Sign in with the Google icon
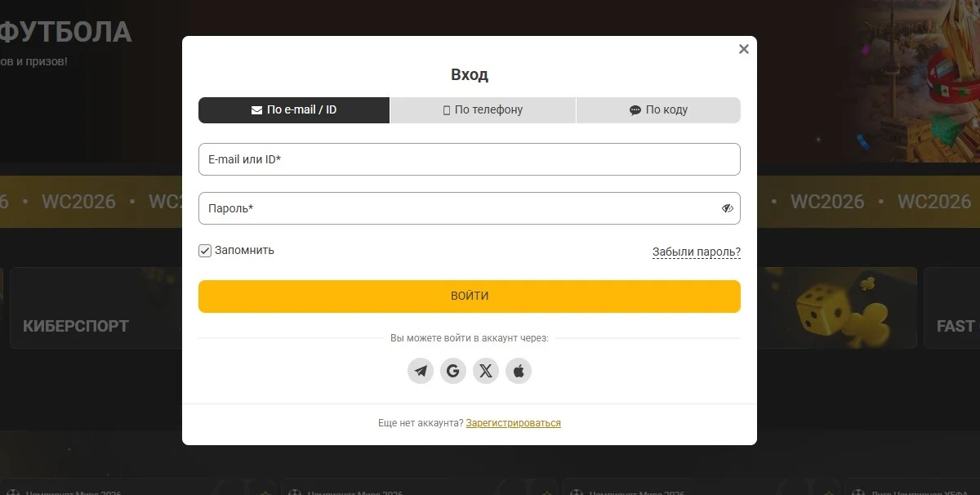980x495 pixels. [x=453, y=371]
